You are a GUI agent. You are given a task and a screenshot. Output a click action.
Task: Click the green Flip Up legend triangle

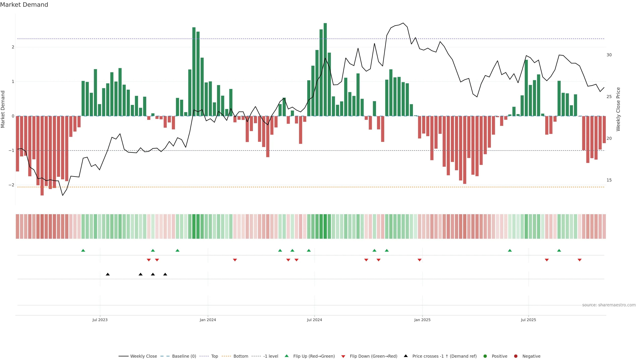tap(287, 356)
